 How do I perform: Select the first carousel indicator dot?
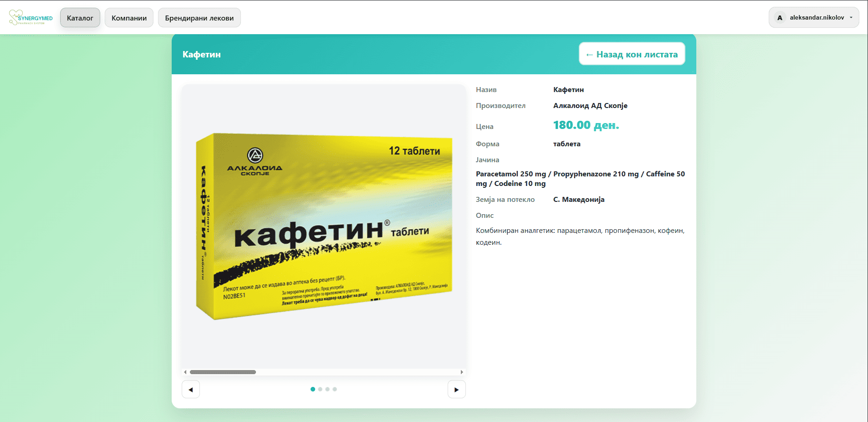pyautogui.click(x=313, y=389)
